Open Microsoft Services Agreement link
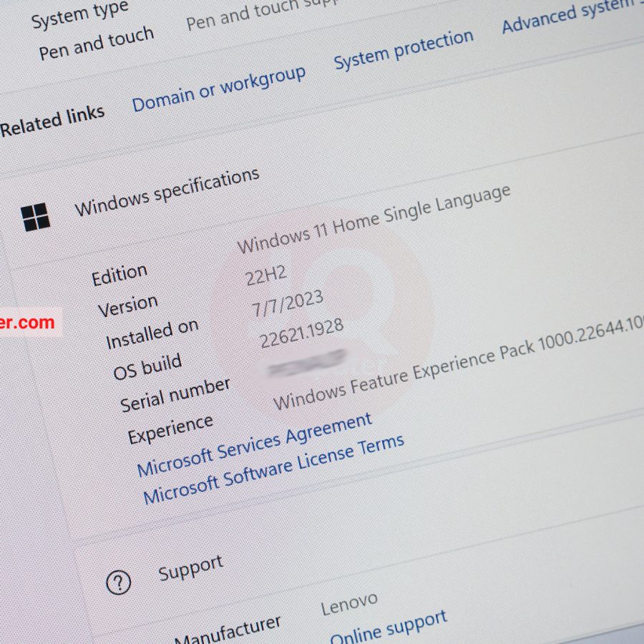 coord(255,445)
